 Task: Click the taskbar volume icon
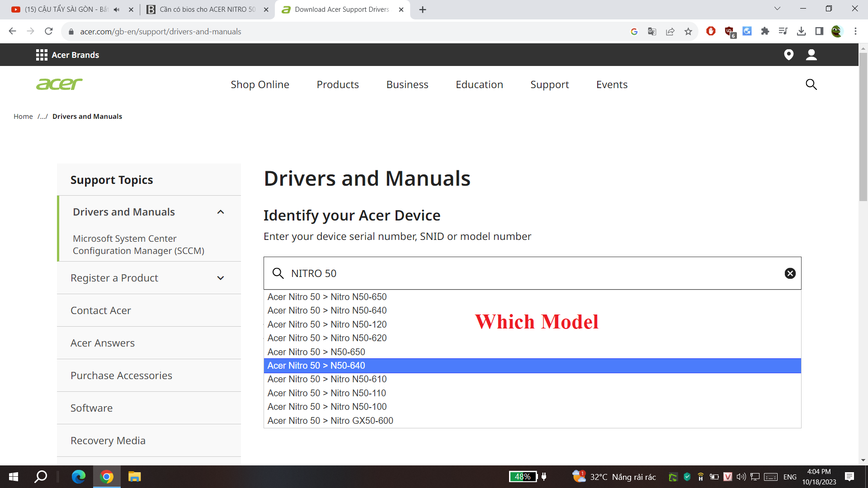pos(741,477)
